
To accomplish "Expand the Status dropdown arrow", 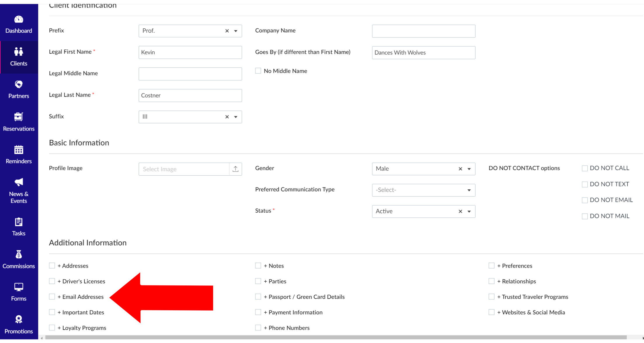I will (x=469, y=212).
